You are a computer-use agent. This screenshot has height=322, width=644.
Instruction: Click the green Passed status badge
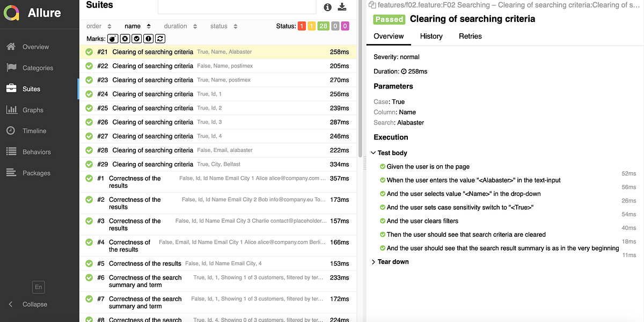389,19
